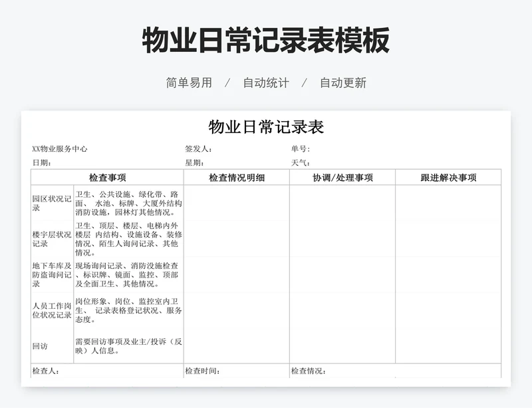Select the 协调/处理事项 column header

[x=342, y=178]
